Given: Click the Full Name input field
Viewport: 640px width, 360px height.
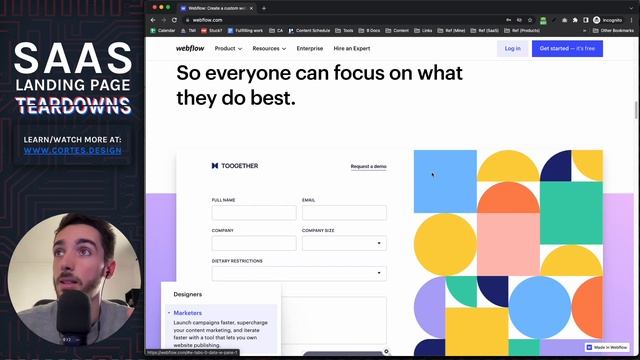Looking at the screenshot, I should [254, 213].
